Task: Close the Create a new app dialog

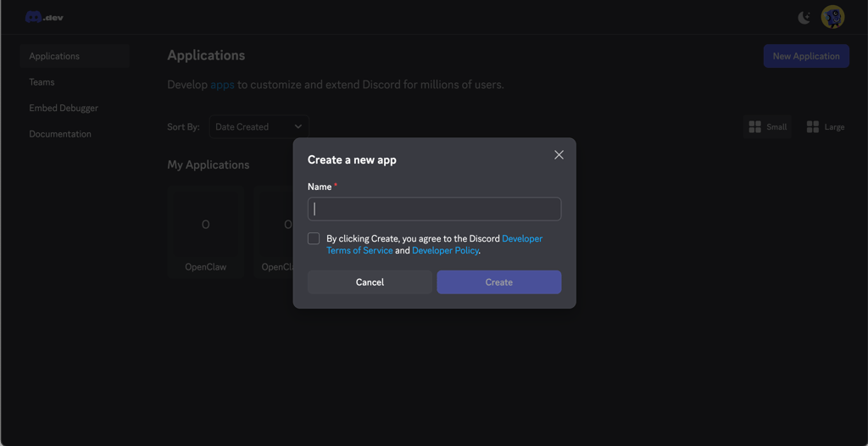Action: 559,155
